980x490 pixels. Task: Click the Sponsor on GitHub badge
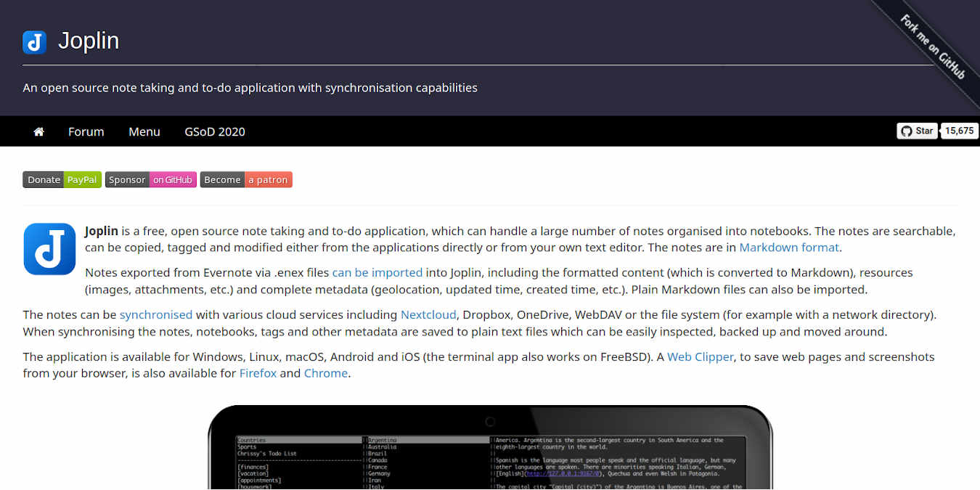[151, 179]
